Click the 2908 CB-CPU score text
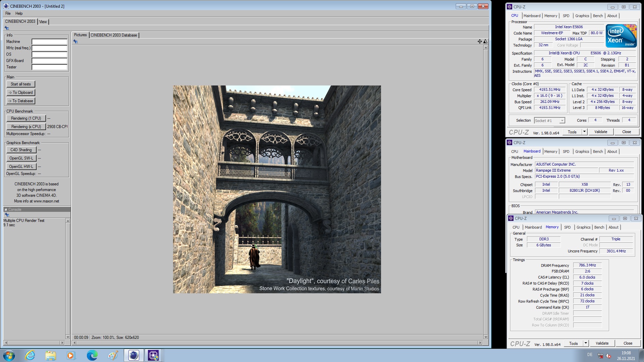This screenshot has width=644, height=362. point(57,127)
